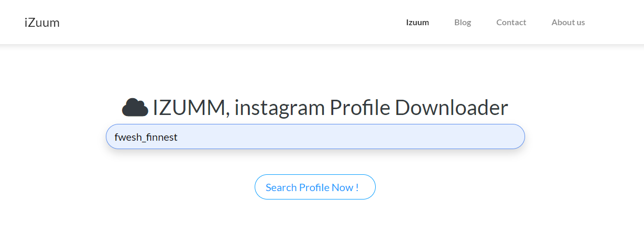The width and height of the screenshot is (644, 231).
Task: Click the text fwesh_finnest in the search box
Action: 146,137
